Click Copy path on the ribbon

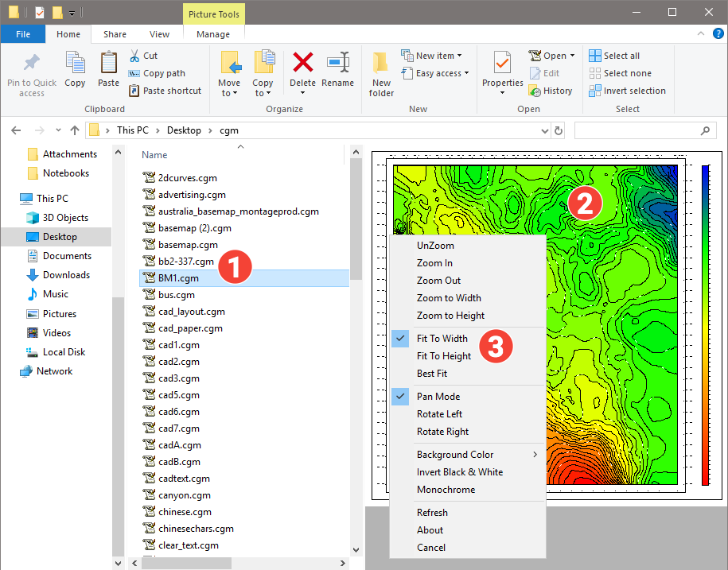(156, 72)
